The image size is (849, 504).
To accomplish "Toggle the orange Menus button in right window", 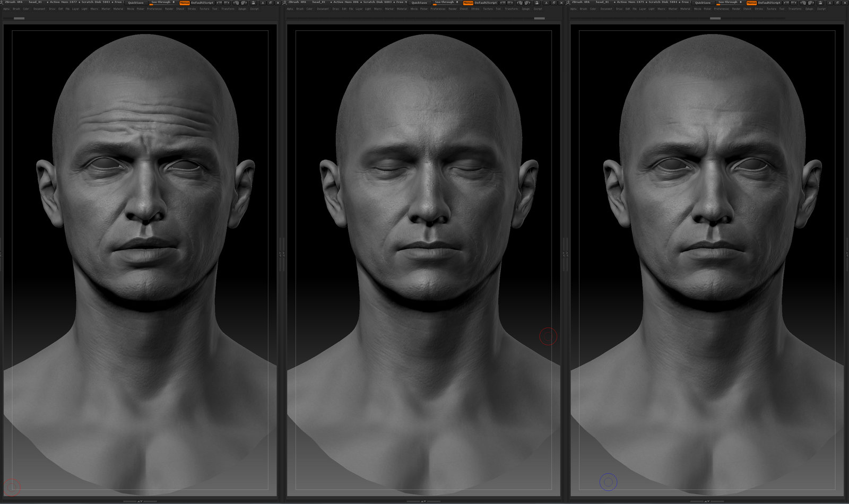I will point(752,3).
